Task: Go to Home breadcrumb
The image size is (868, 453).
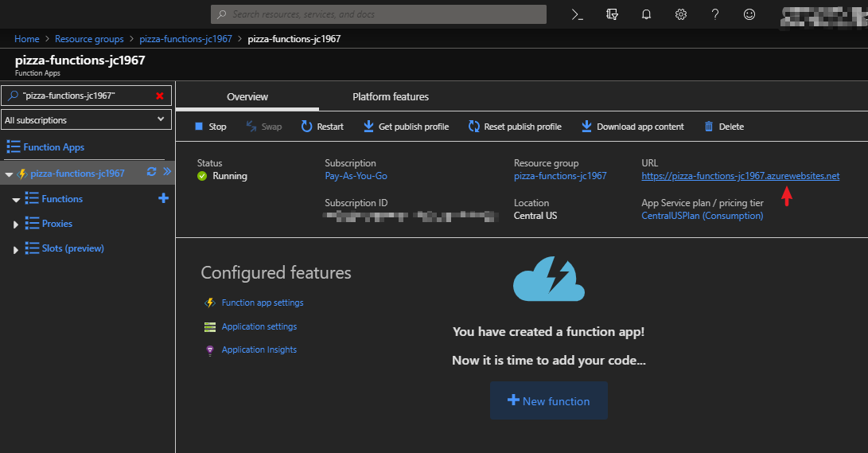Action: point(26,39)
